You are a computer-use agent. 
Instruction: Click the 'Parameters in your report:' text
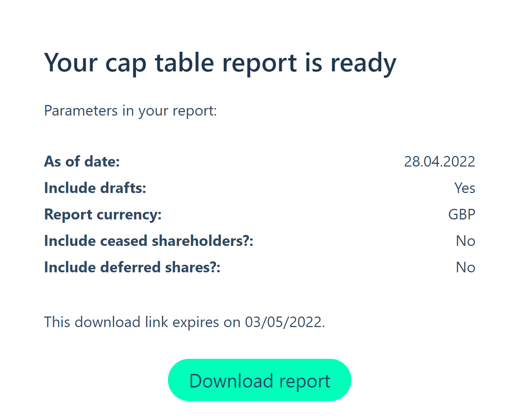(131, 111)
